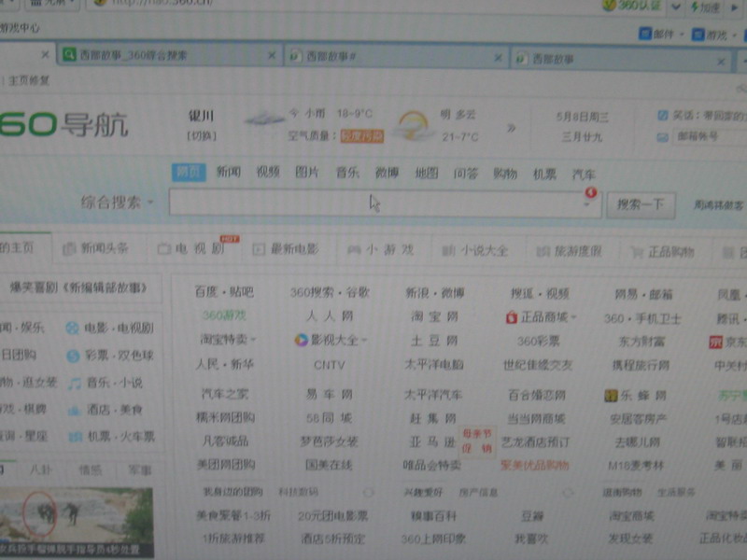747x560 pixels.
Task: Click the 邮箱帐号 input field
Action: pyautogui.click(x=710, y=137)
